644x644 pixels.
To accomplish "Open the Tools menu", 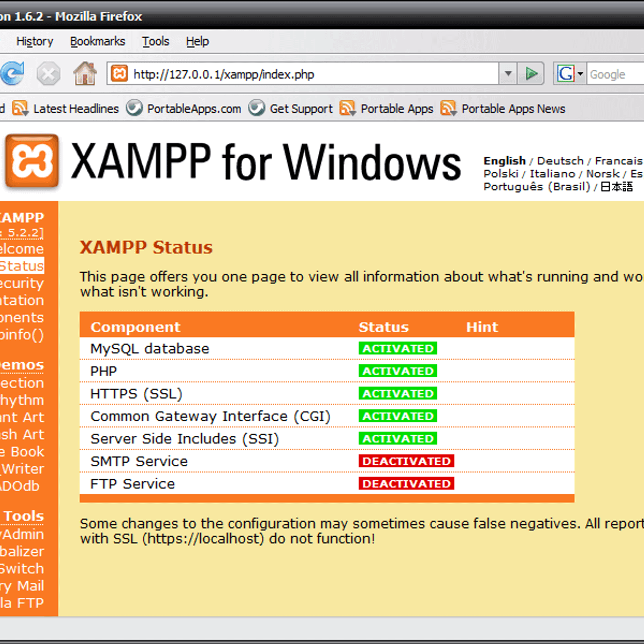I will [156, 41].
